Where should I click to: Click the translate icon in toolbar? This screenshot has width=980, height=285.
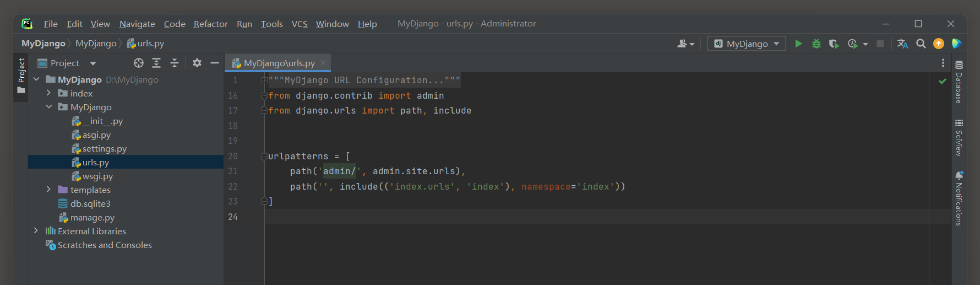tap(902, 44)
